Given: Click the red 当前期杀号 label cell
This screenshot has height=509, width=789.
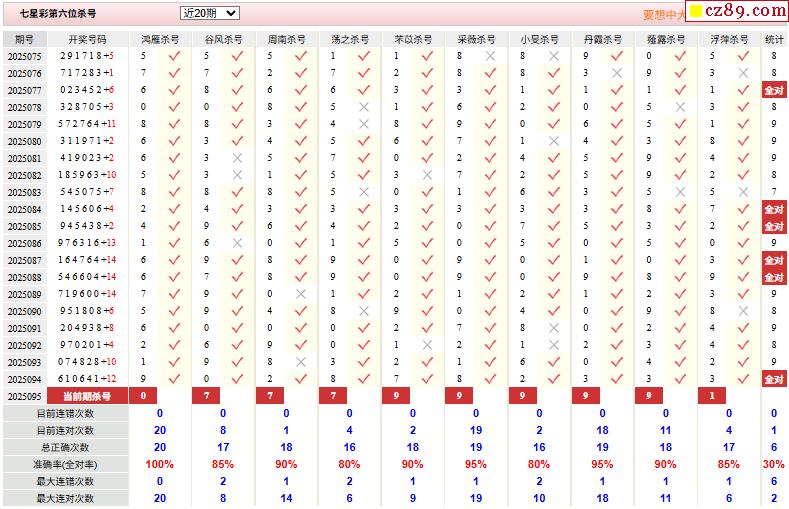Looking at the screenshot, I should click(x=88, y=396).
